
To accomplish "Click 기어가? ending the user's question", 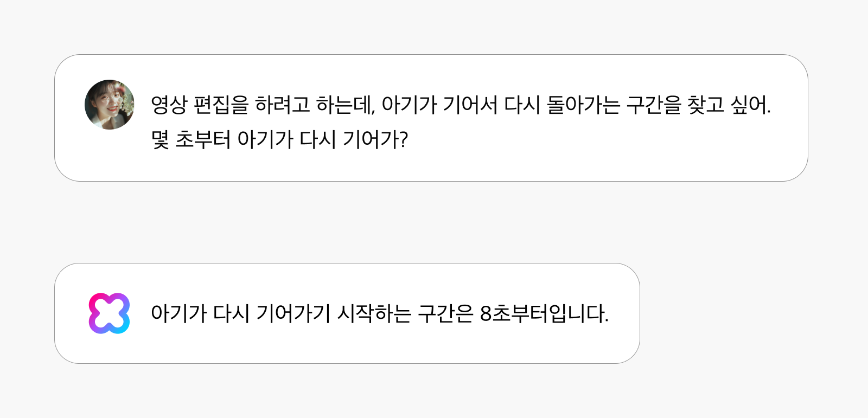I will pyautogui.click(x=375, y=140).
